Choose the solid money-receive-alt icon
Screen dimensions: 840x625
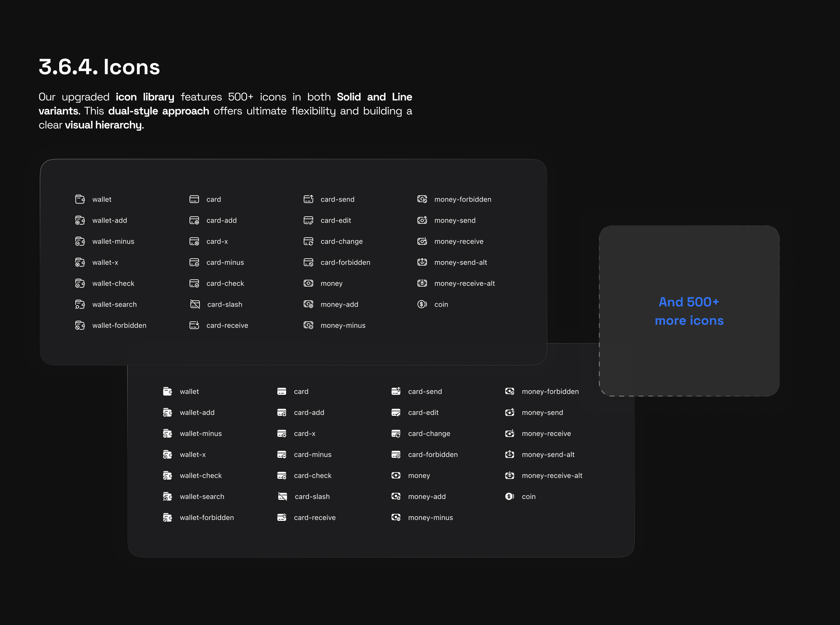coord(510,475)
